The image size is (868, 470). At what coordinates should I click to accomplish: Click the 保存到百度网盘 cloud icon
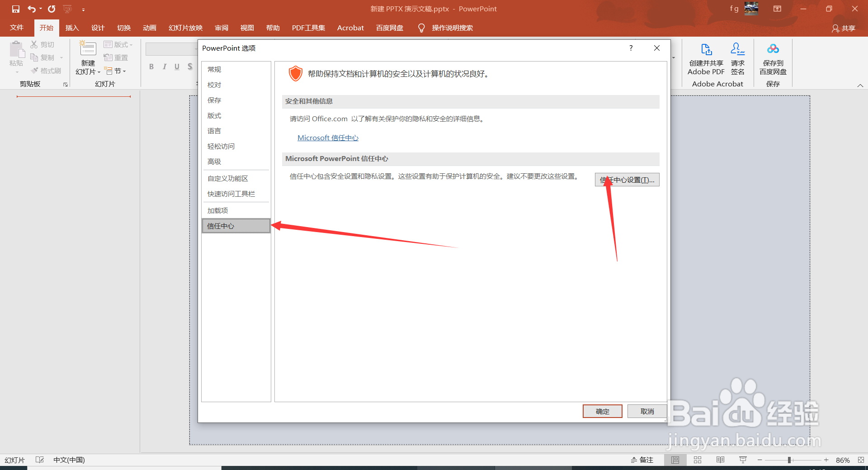(x=773, y=49)
